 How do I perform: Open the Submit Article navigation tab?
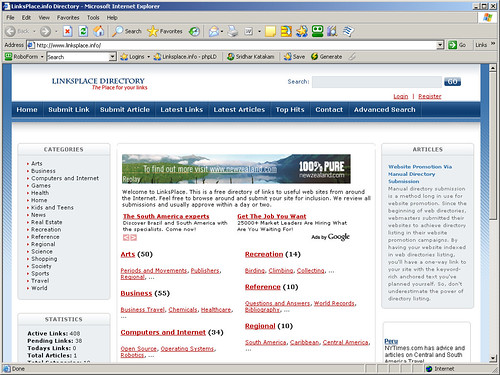click(125, 110)
